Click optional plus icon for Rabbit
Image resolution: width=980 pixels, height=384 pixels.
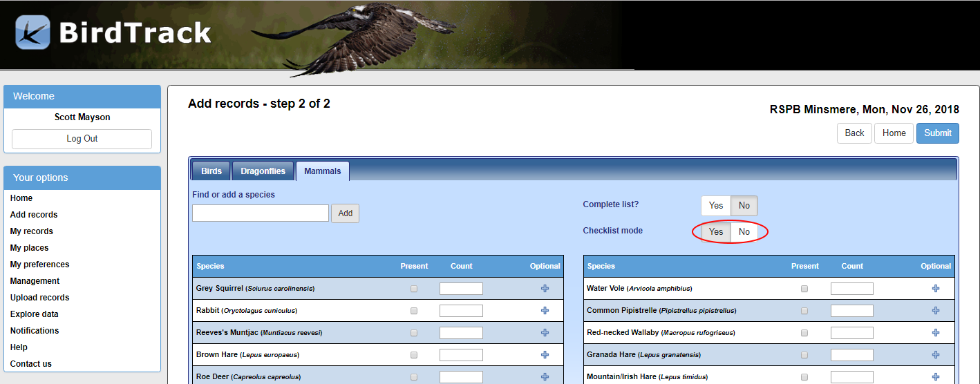545,311
